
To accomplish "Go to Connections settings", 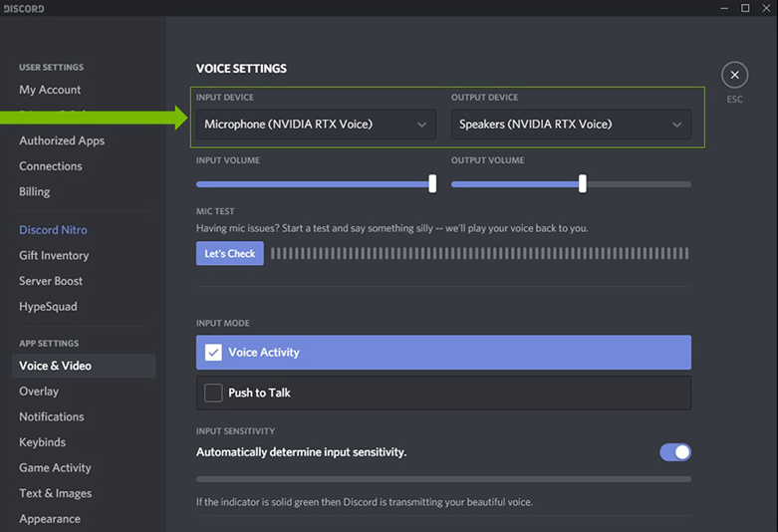I will 51,166.
